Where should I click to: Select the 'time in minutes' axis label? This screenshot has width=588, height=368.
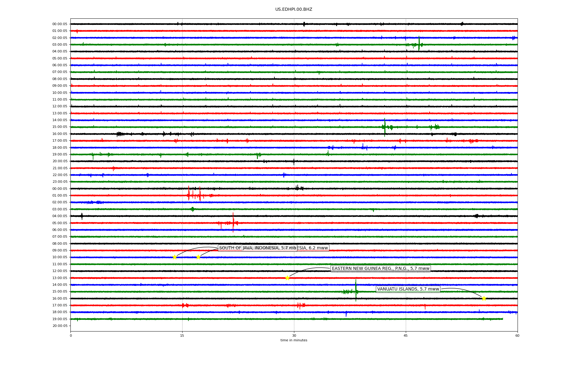[x=294, y=340]
